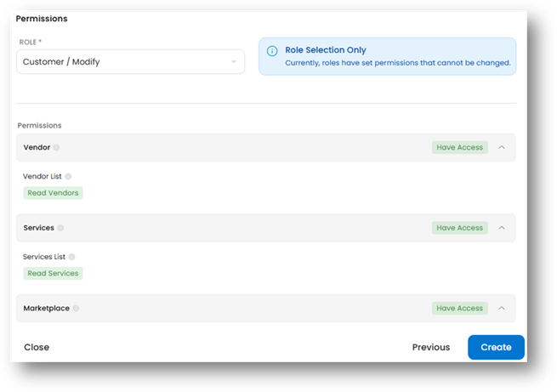Click the Vendor section title
The image size is (557, 392).
point(37,147)
